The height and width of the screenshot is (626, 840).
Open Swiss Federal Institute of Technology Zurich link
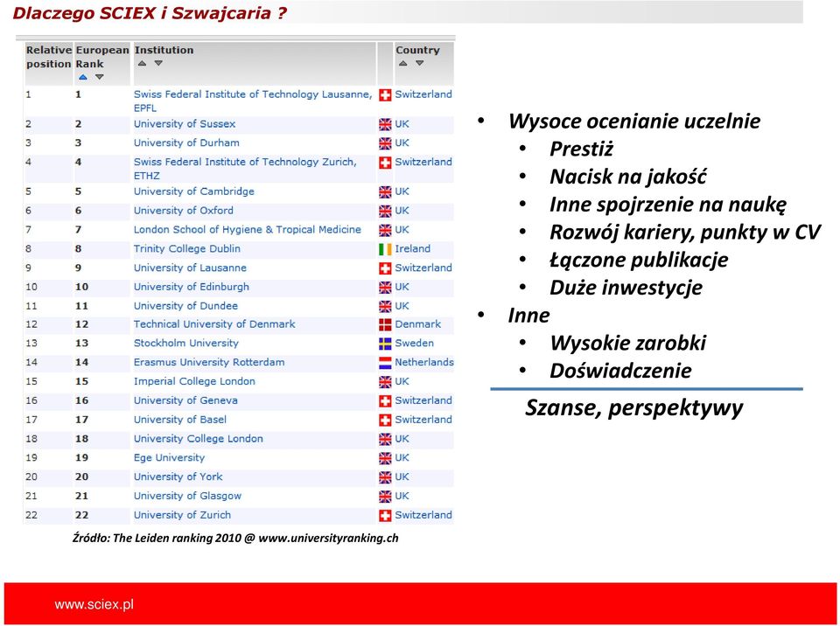245,168
